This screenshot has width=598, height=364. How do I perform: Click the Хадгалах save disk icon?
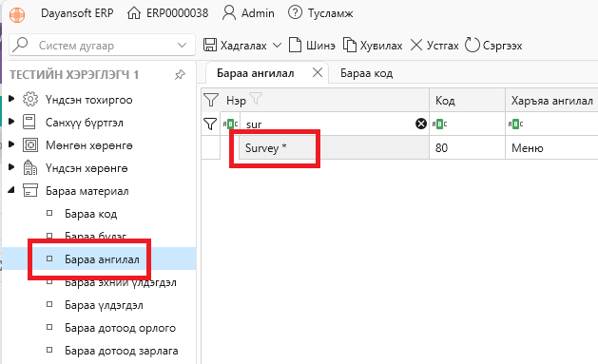point(210,45)
